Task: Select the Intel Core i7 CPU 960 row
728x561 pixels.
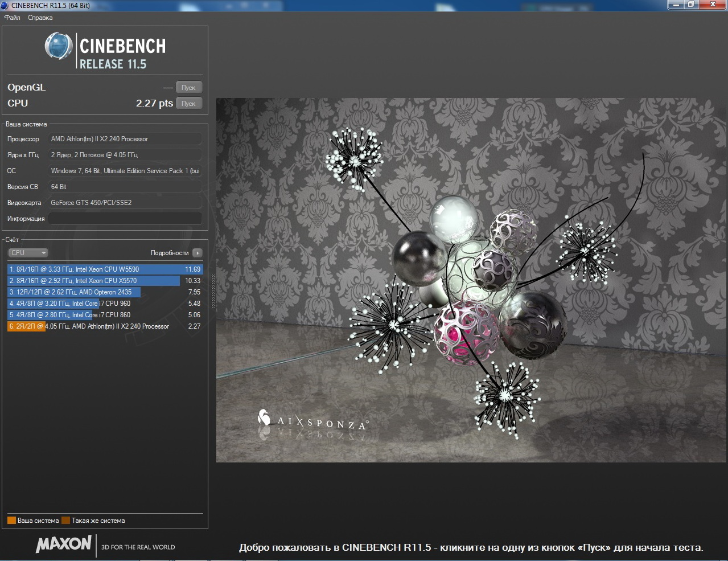Action: 105,304
